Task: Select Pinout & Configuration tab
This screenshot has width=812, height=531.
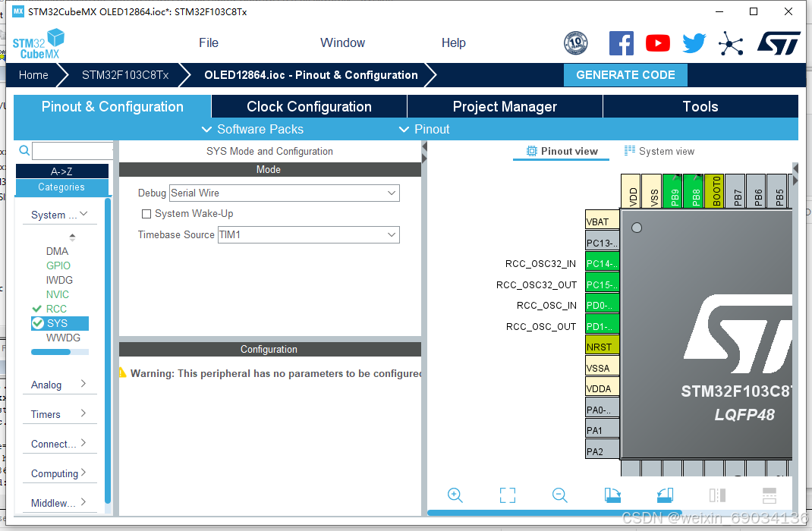Action: 112,106
